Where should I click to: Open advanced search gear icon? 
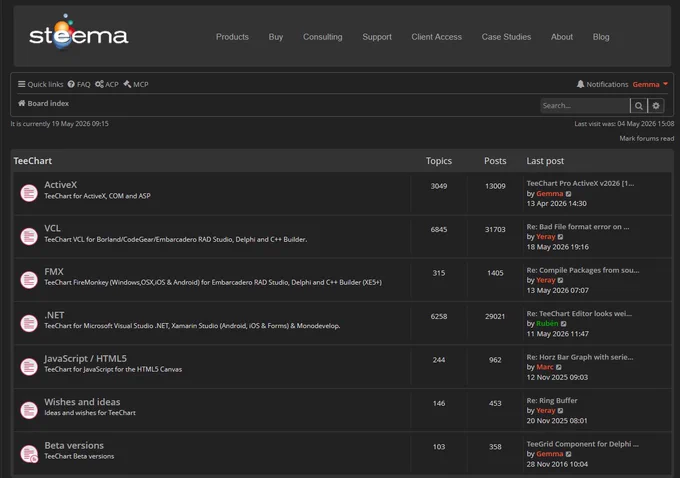pyautogui.click(x=656, y=105)
